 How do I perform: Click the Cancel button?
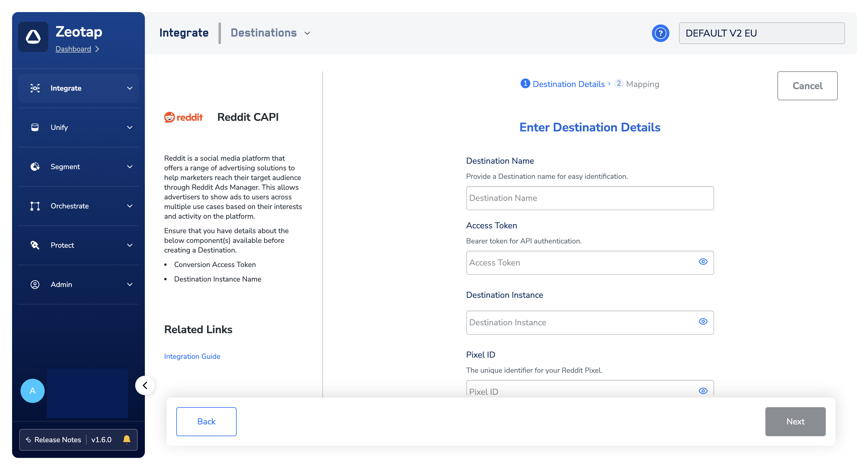tap(807, 86)
